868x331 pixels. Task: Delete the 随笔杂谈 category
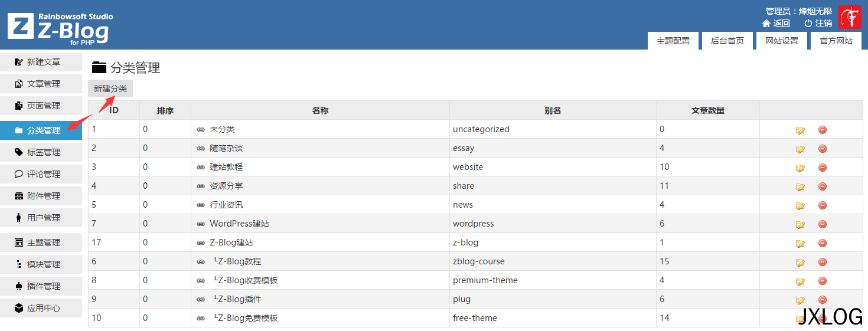tap(823, 149)
